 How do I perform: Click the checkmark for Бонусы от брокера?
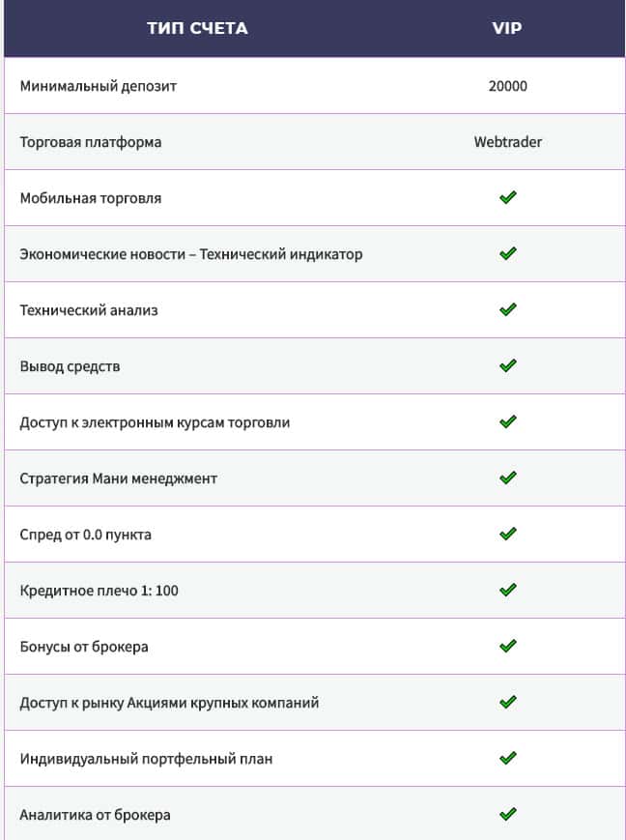pyautogui.click(x=507, y=646)
